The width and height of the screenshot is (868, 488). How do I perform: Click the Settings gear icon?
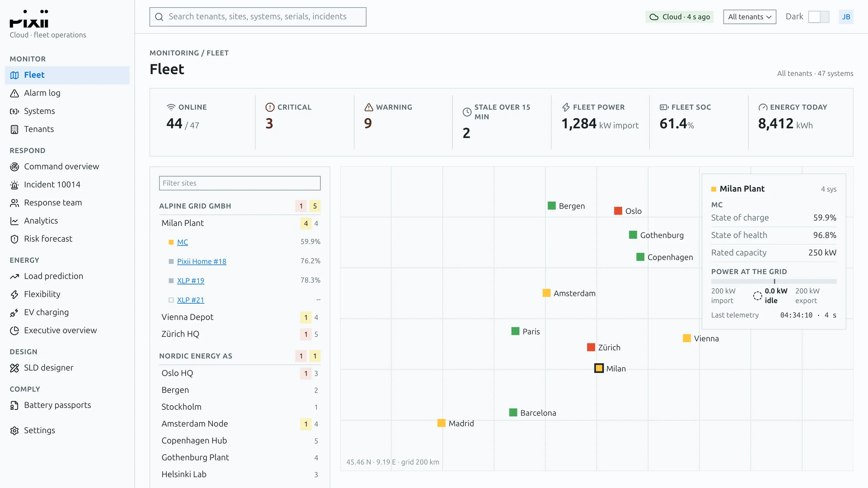(x=14, y=431)
